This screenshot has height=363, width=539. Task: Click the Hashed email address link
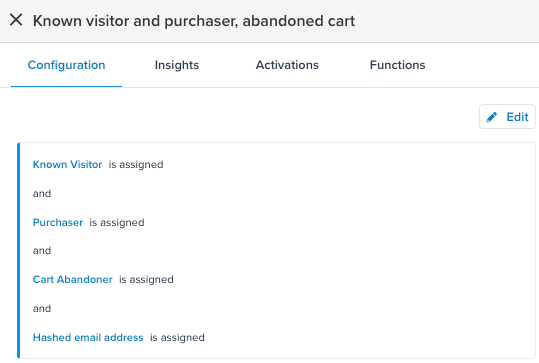click(x=88, y=338)
